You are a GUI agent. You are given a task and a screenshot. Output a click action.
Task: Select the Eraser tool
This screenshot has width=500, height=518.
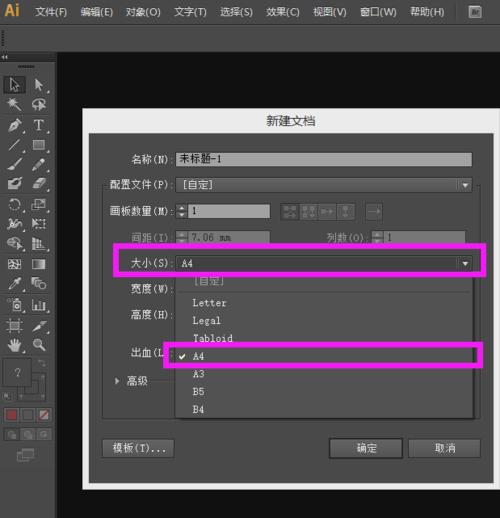[39, 183]
